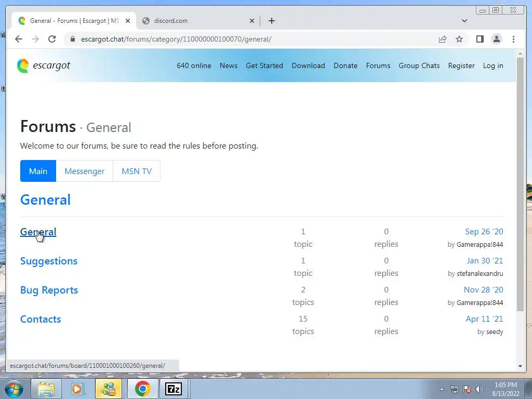Close the discord.com tab
The height and width of the screenshot is (399, 532).
[252, 21]
